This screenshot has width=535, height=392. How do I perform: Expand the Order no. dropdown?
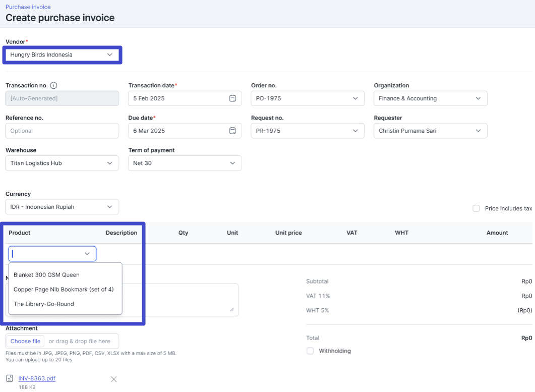tap(307, 98)
